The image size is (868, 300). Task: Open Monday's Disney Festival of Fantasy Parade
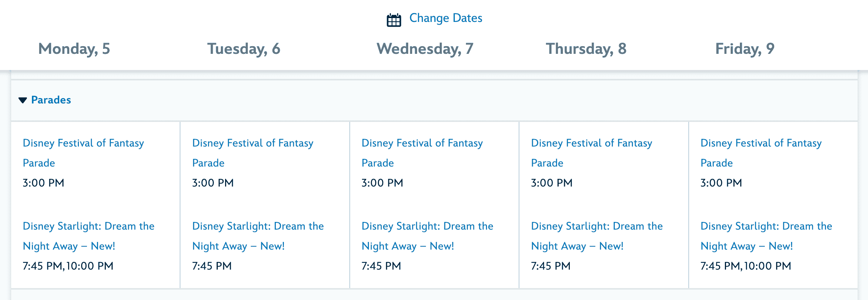coord(83,143)
